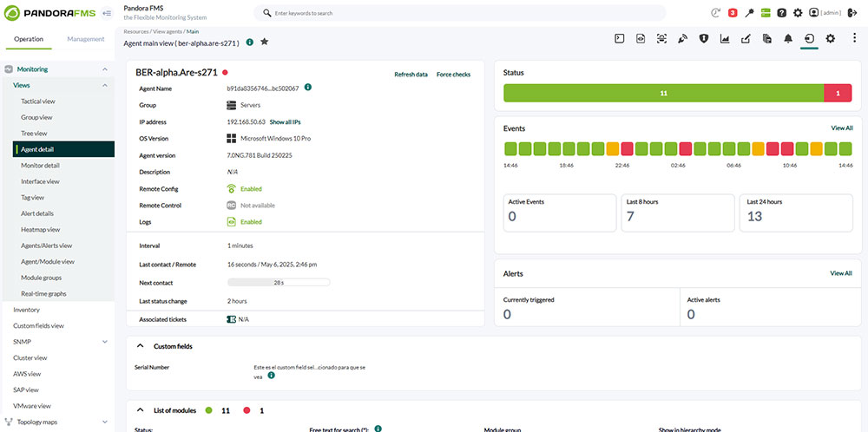Collapse the List of modules panel arrow
868x432 pixels.
click(x=139, y=410)
